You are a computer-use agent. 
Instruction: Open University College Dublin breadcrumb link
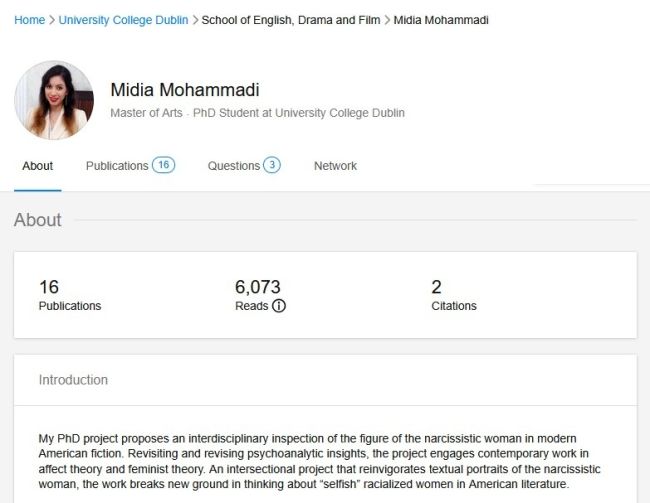[x=123, y=20]
